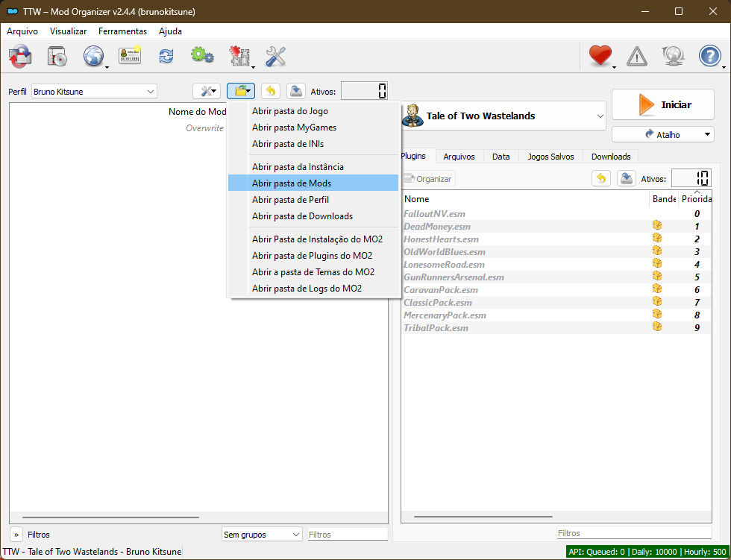731x560 pixels.
Task: Open the Ajuda menu
Action: (170, 31)
